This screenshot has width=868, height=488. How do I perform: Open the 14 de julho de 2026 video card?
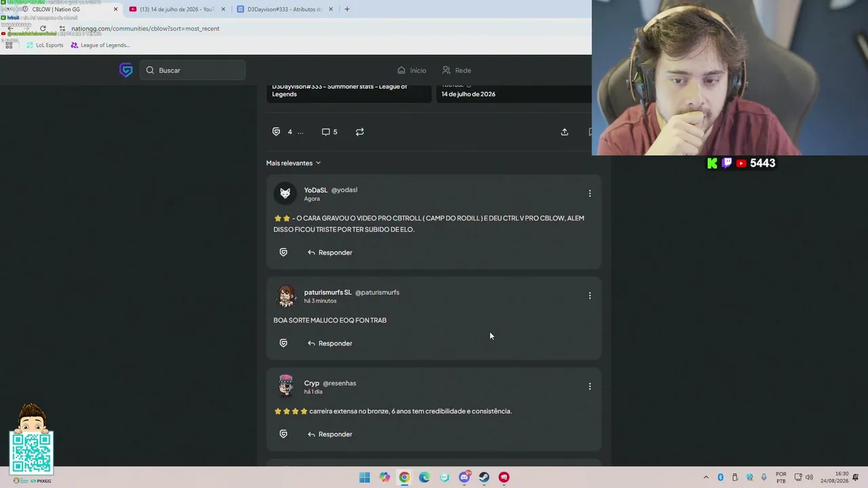click(x=513, y=93)
